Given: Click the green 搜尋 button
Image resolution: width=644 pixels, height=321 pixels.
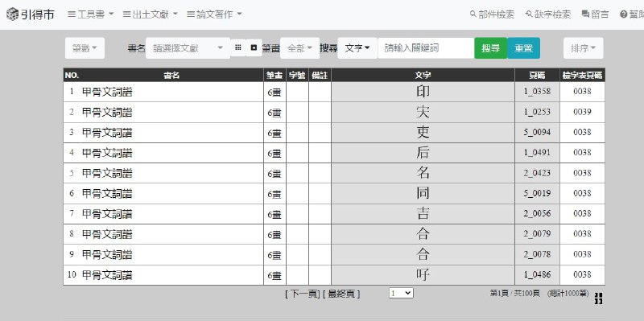Looking at the screenshot, I should click(491, 48).
